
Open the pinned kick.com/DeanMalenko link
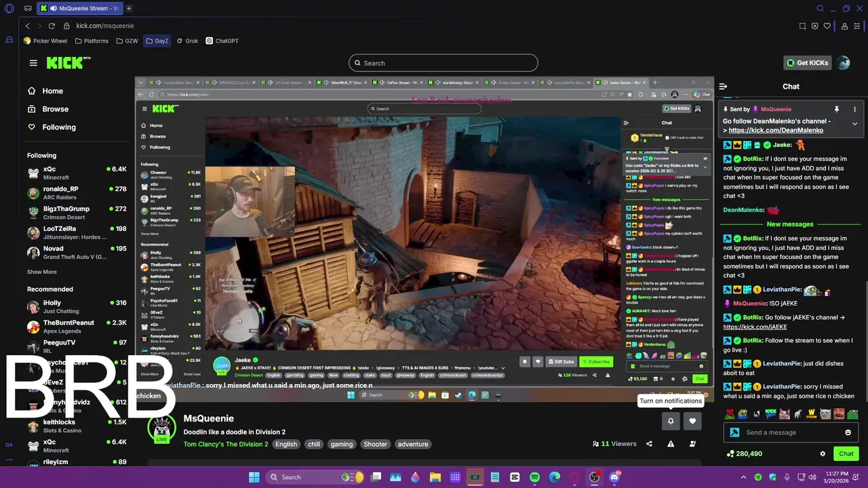776,130
